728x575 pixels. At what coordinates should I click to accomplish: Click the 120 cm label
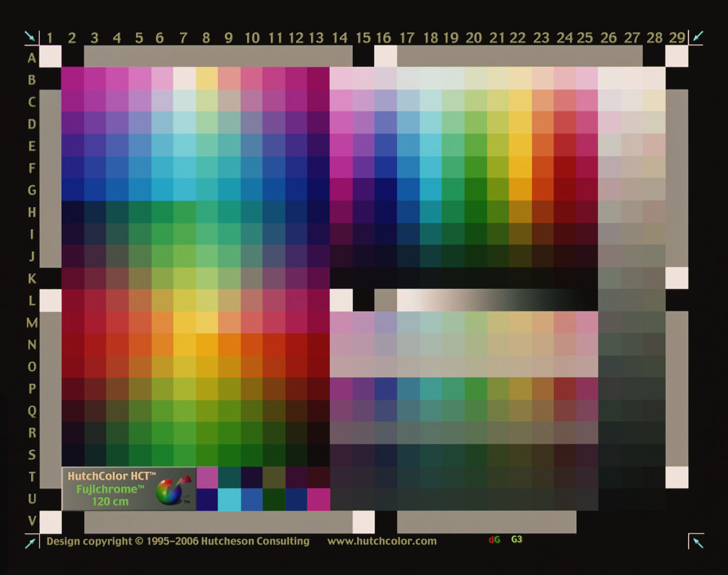click(110, 502)
